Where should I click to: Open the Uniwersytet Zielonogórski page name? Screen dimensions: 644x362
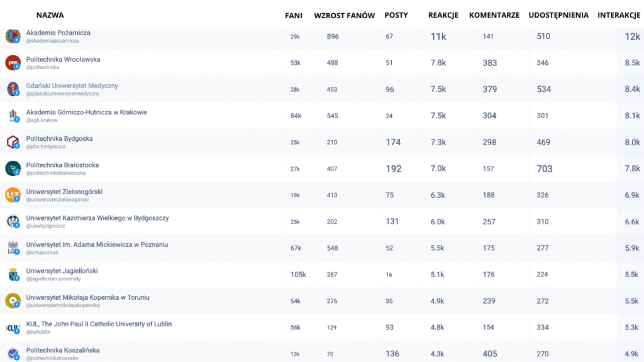click(x=65, y=192)
